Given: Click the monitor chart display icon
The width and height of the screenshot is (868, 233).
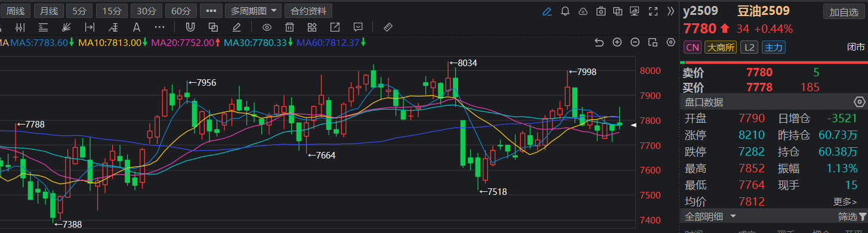Looking at the screenshot, I should tap(635, 11).
